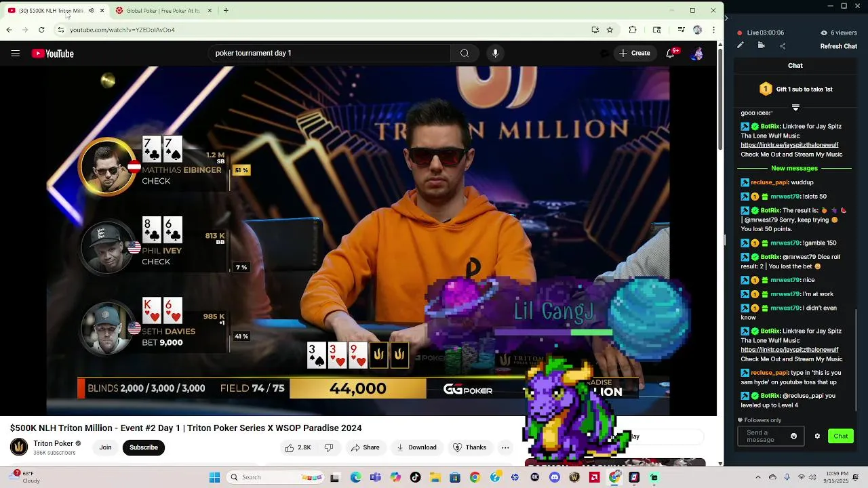This screenshot has height=488, width=868.
Task: Click the chat panel scrollbar
Action: 857,359
